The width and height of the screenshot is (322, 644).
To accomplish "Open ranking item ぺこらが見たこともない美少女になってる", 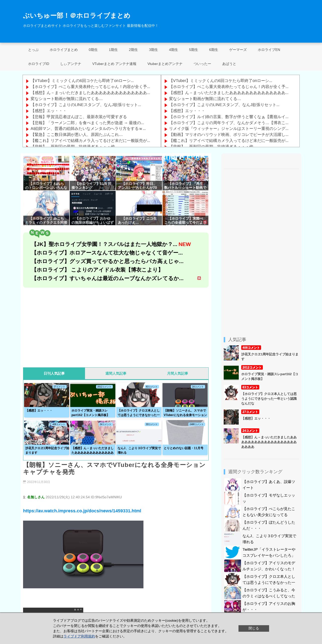I will coord(269,512).
